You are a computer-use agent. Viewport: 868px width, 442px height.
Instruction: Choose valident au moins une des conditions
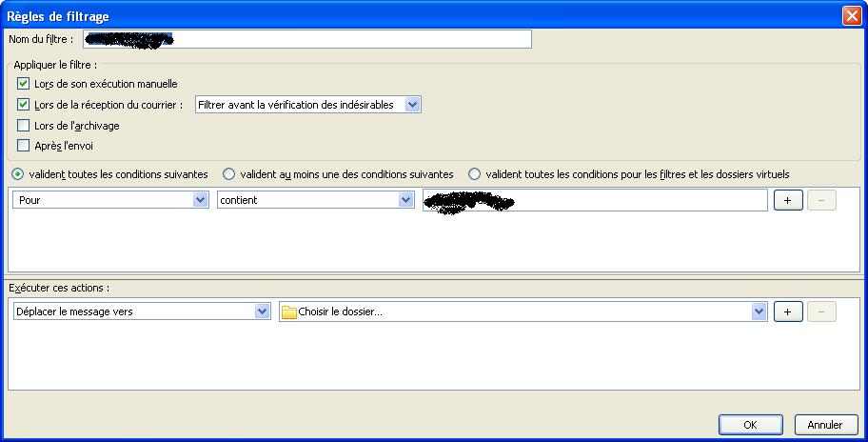pyautogui.click(x=228, y=174)
